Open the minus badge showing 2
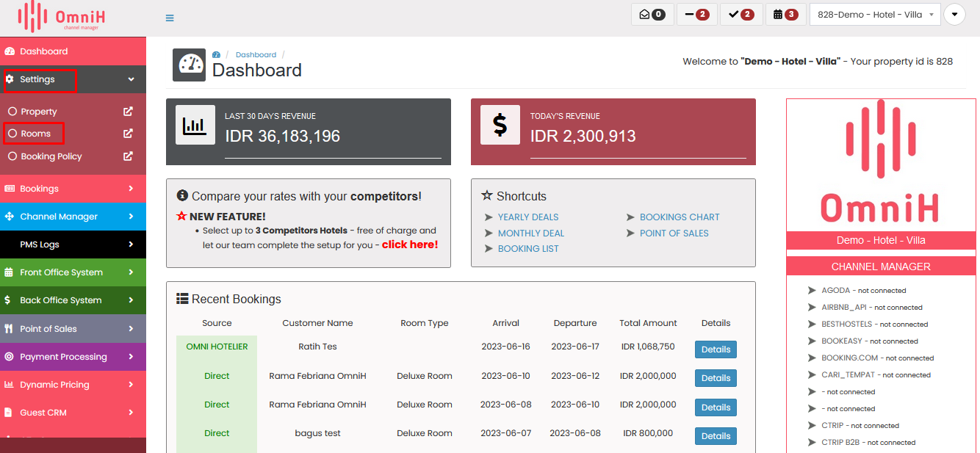The width and height of the screenshot is (980, 453). pos(696,14)
